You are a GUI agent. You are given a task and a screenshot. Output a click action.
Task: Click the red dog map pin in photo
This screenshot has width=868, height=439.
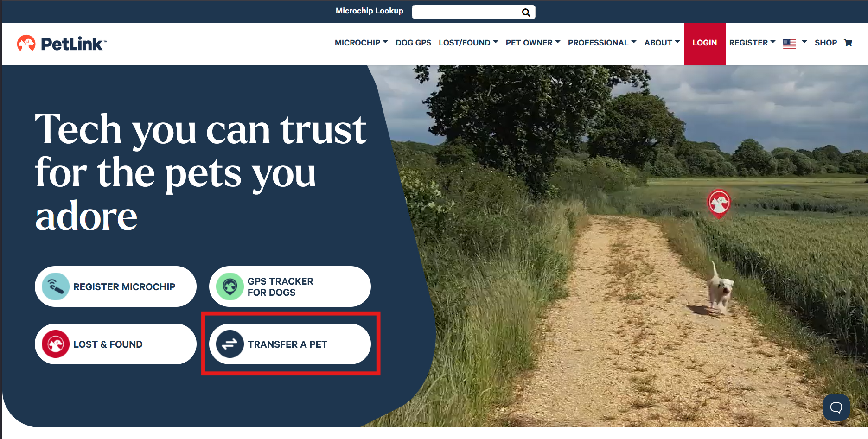click(719, 204)
